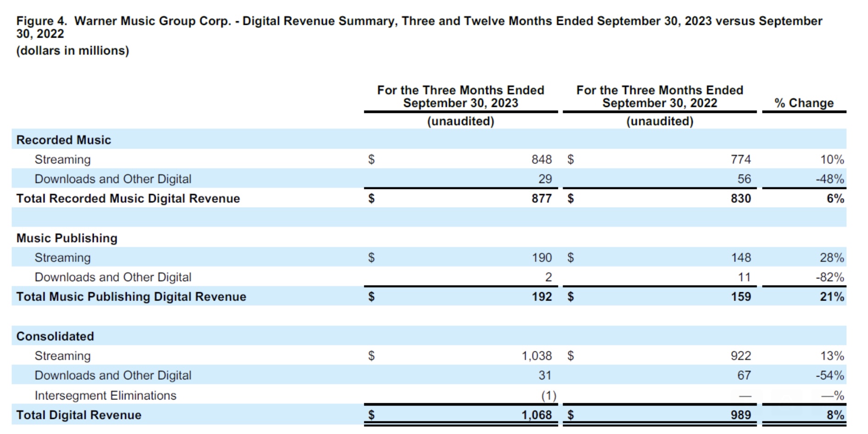Image resolution: width=868 pixels, height=434 pixels.
Task: Select the Consolidated Streaming value 922
Action: click(741, 356)
